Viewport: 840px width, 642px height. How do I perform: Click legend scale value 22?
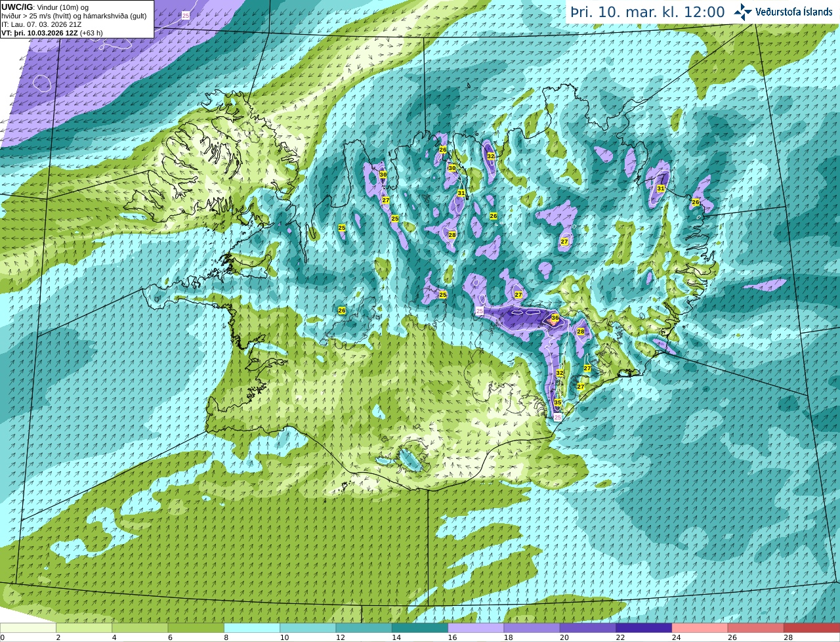coord(619,637)
